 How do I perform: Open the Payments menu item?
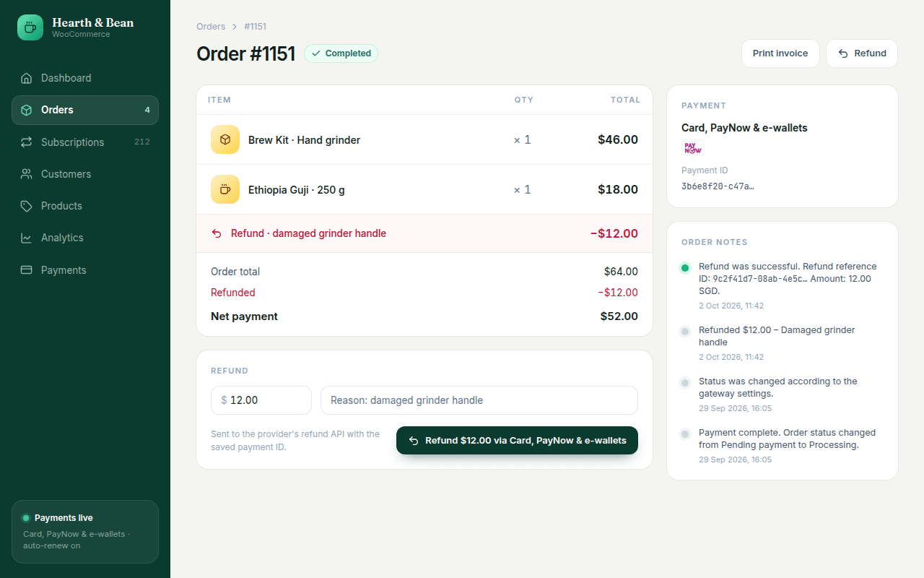[x=85, y=270]
